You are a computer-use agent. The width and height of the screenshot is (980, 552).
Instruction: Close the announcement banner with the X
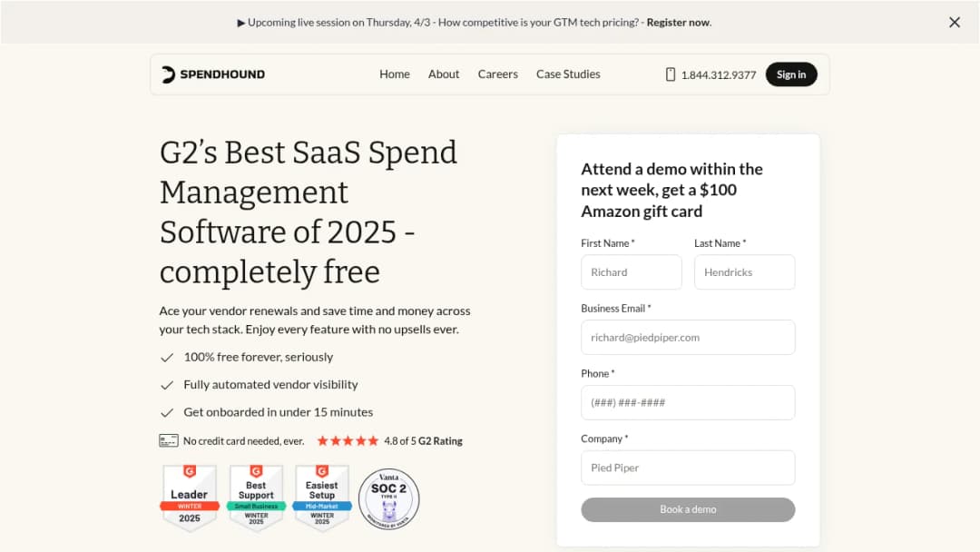point(954,23)
